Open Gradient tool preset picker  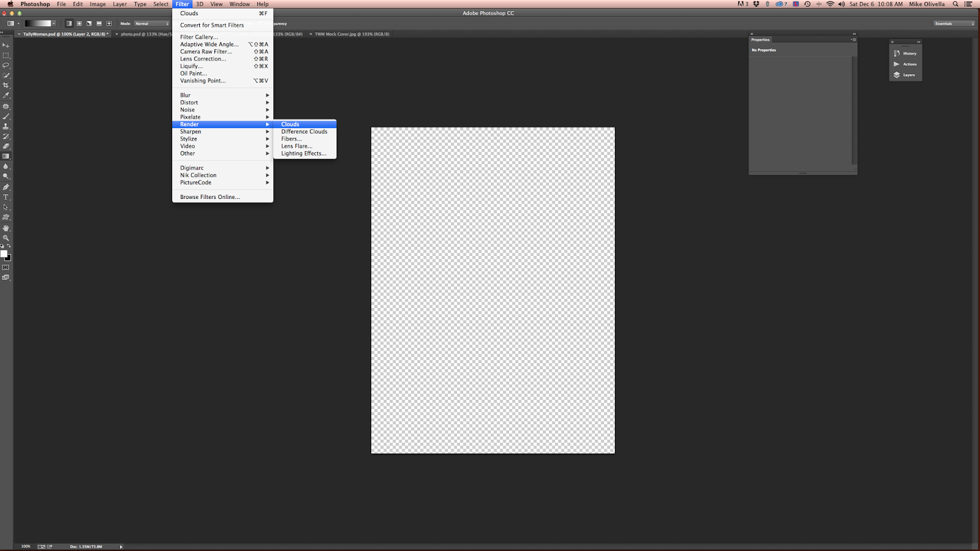point(12,23)
